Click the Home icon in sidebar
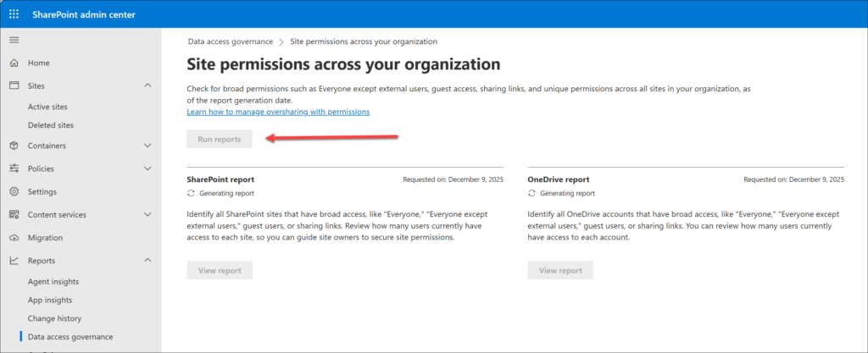 click(14, 63)
